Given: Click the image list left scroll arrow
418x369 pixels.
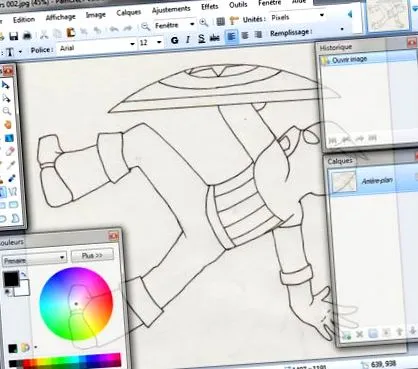Looking at the screenshot, I should [350, 14].
